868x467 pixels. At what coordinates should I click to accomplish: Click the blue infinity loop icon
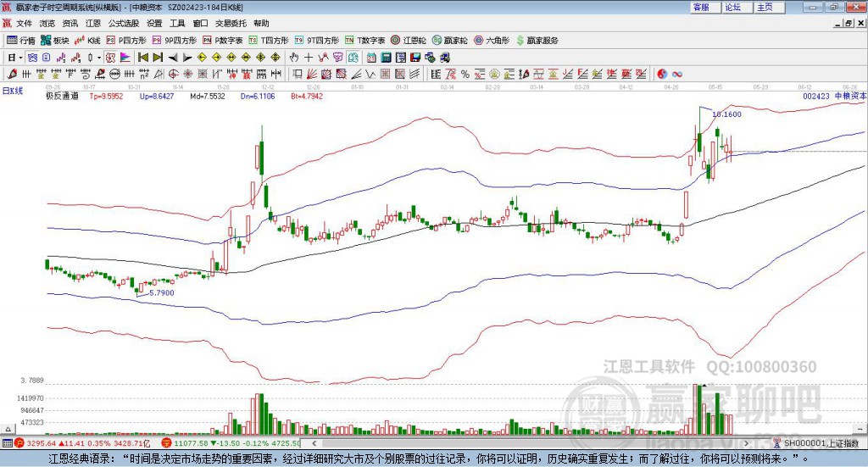[x=677, y=74]
